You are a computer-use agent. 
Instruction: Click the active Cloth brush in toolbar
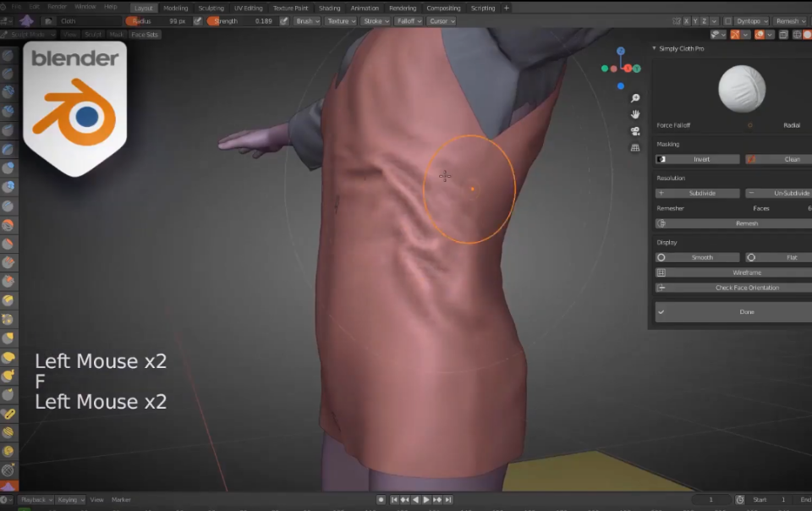pyautogui.click(x=8, y=486)
